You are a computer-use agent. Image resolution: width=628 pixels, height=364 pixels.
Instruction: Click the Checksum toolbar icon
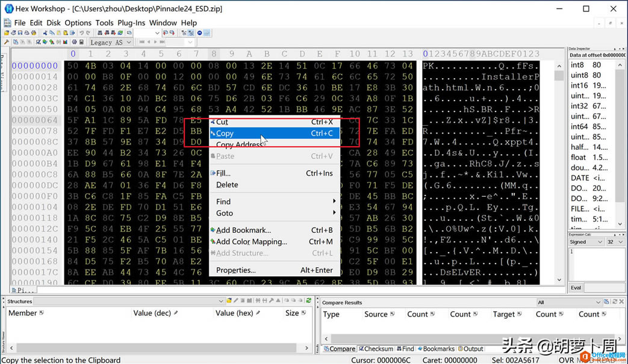pyautogui.click(x=38, y=42)
